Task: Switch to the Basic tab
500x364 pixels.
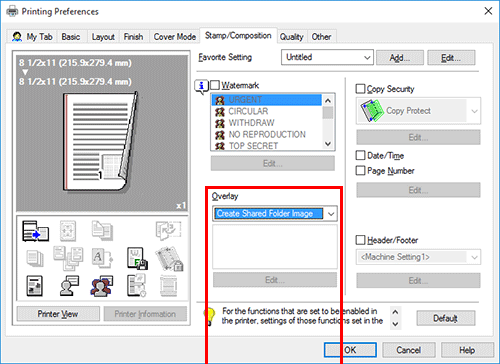Action: (71, 37)
